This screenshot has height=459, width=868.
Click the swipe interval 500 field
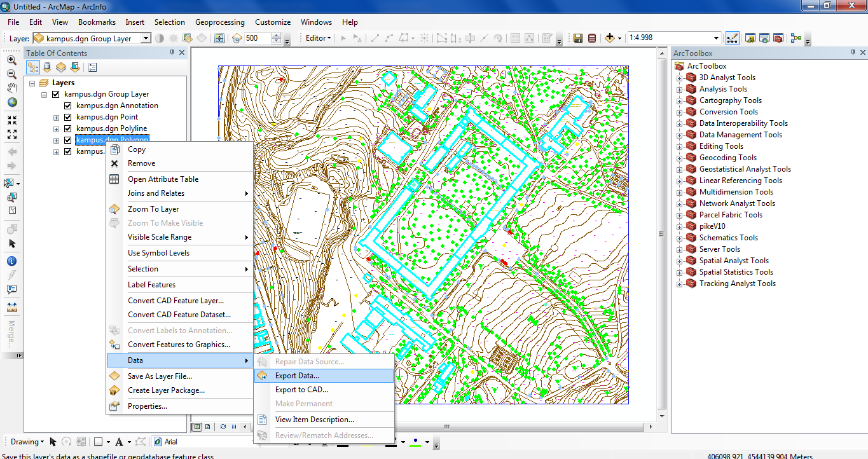(258, 38)
